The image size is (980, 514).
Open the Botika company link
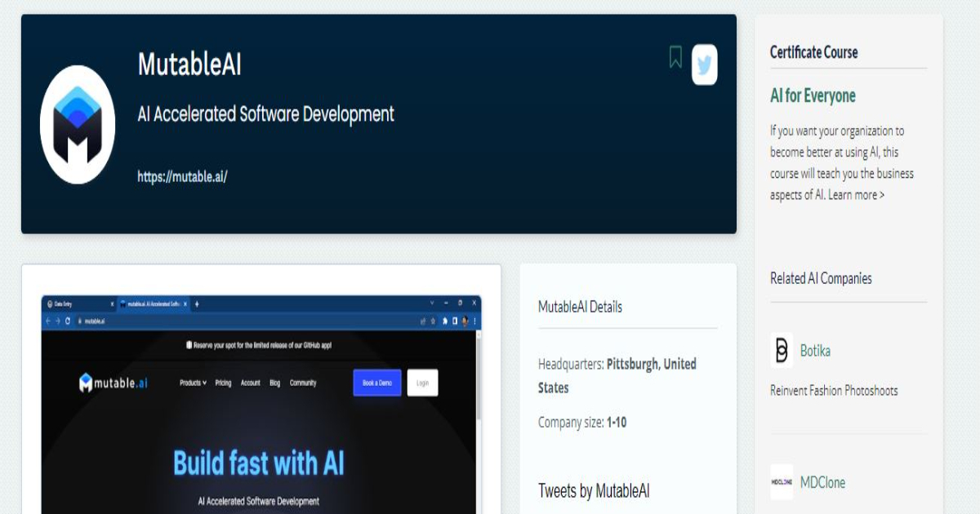coord(815,351)
